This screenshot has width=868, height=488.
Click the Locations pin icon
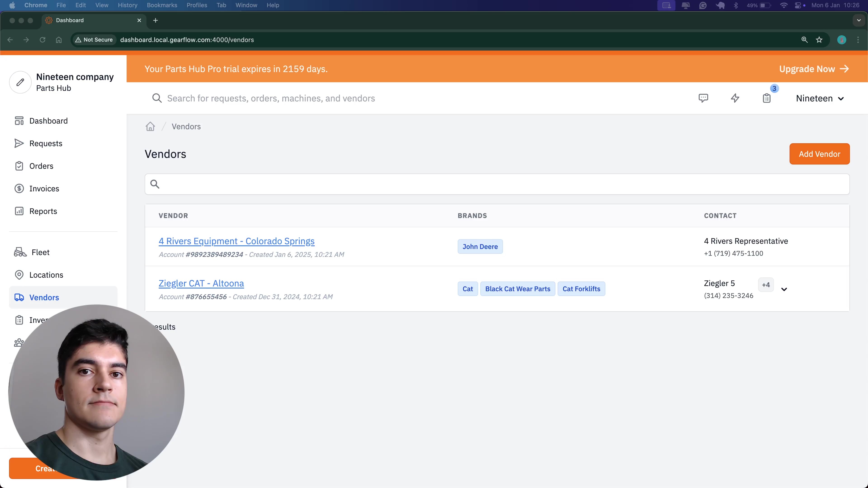(19, 274)
